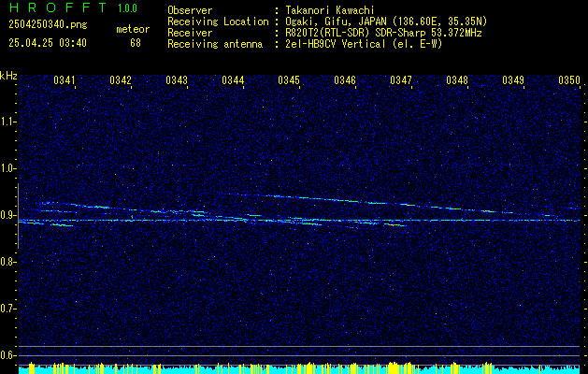Click the 2el-HB9CV Vertical antenna text
Screen dimensions: 588x374
coord(364,44)
